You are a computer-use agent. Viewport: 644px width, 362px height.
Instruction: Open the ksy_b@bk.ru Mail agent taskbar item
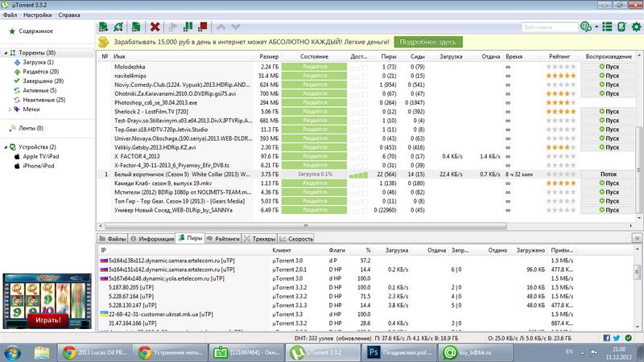point(476,352)
